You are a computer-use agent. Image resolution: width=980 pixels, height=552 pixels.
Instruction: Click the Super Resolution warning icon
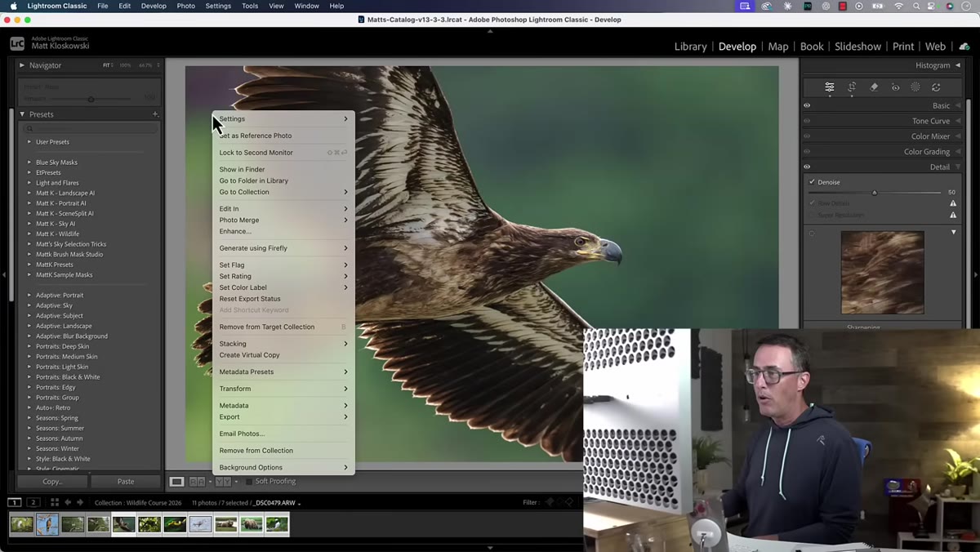[x=952, y=215]
